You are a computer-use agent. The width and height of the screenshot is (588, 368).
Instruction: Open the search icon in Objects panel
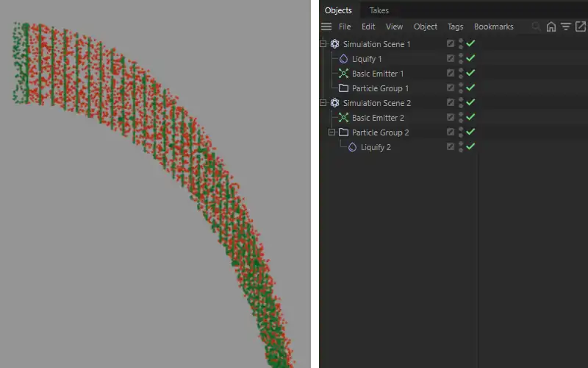point(536,26)
